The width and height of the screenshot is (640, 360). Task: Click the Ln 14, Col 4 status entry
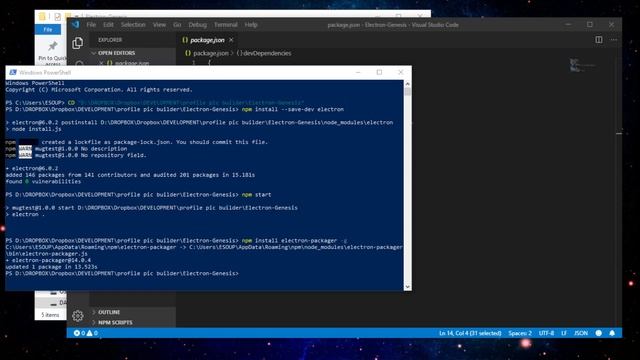(470, 333)
